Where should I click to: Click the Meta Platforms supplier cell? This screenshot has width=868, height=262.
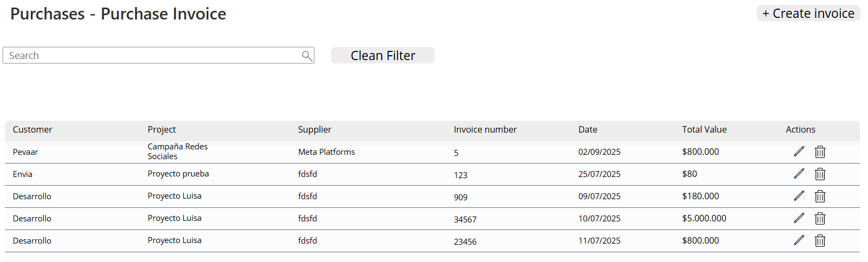pyautogui.click(x=326, y=152)
